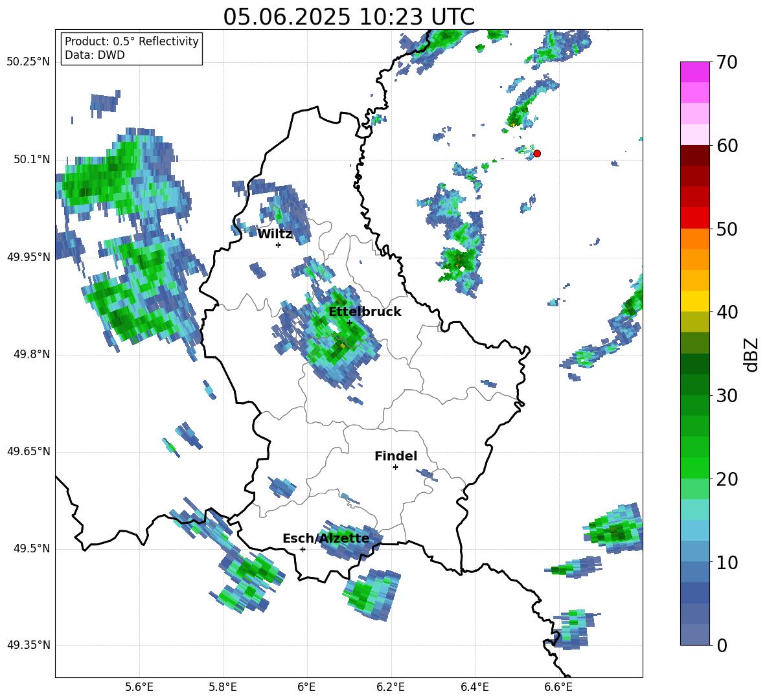Click the 50 label on the colorbar
The width and height of the screenshot is (767, 700).
[x=727, y=229]
